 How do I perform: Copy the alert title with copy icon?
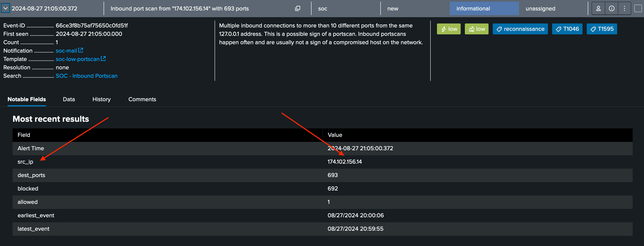[297, 9]
